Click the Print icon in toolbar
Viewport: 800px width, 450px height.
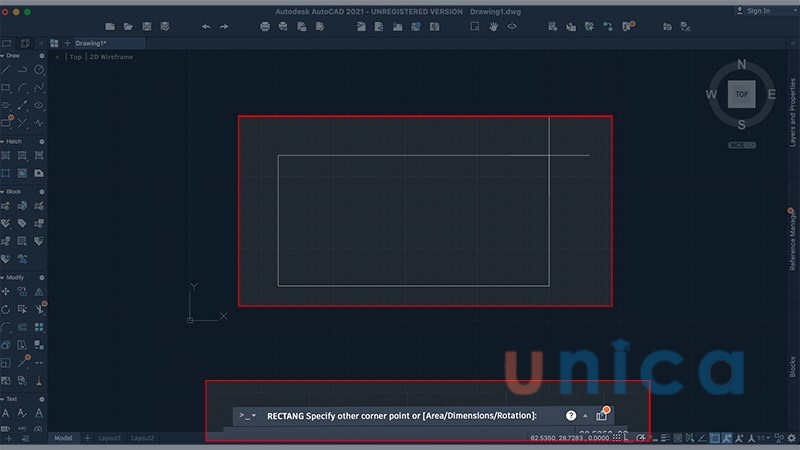point(264,27)
